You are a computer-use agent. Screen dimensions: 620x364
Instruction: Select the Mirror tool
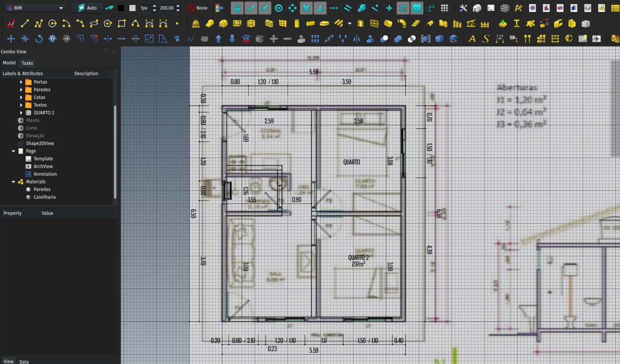click(356, 39)
